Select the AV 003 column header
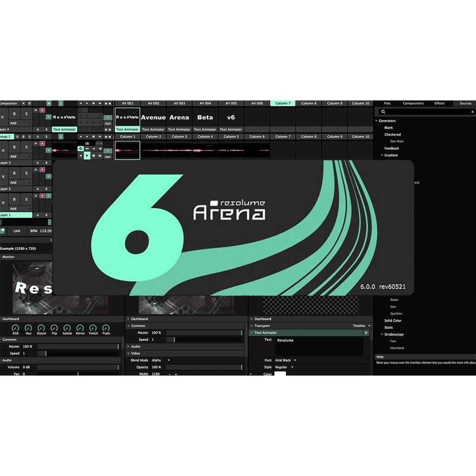This screenshot has height=476, width=476. click(x=179, y=103)
